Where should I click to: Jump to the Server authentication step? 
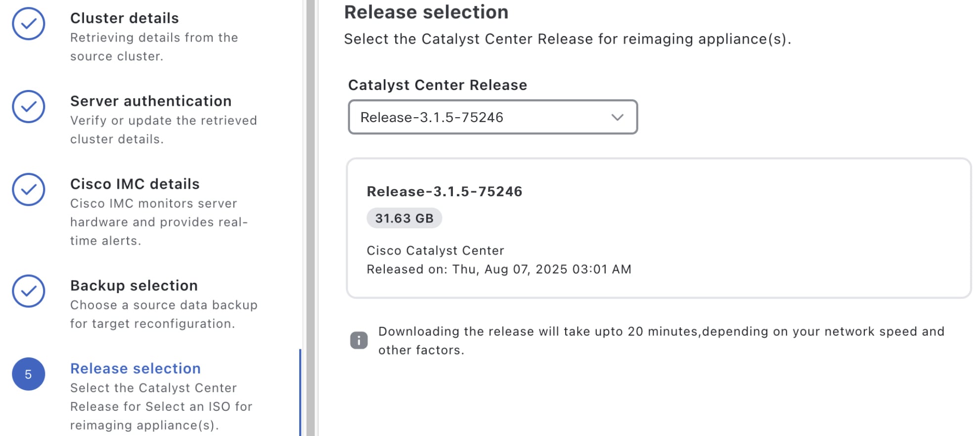151,101
